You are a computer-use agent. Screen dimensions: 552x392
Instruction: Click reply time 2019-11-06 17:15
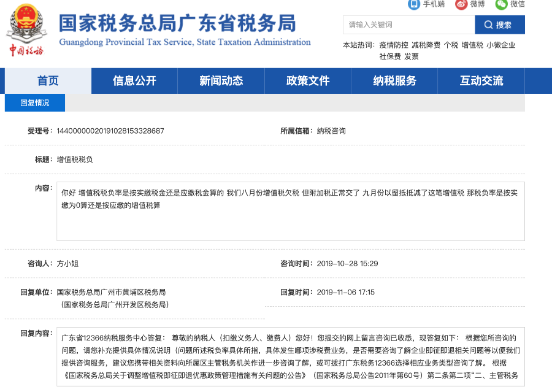point(346,292)
